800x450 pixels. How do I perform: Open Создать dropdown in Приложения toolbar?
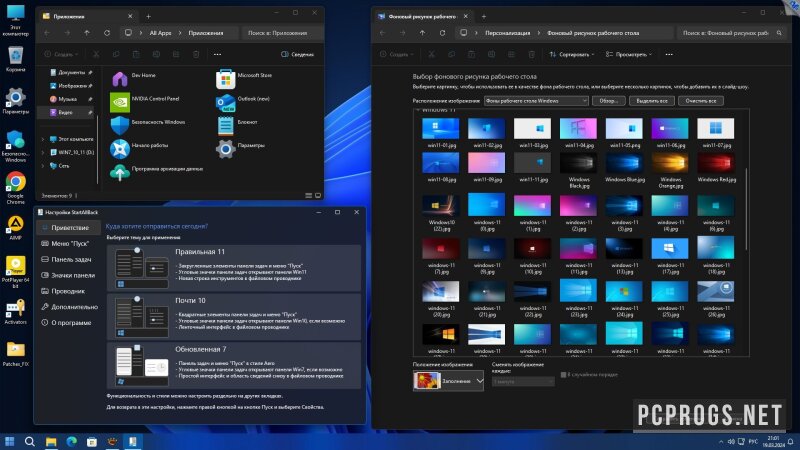pyautogui.click(x=61, y=54)
